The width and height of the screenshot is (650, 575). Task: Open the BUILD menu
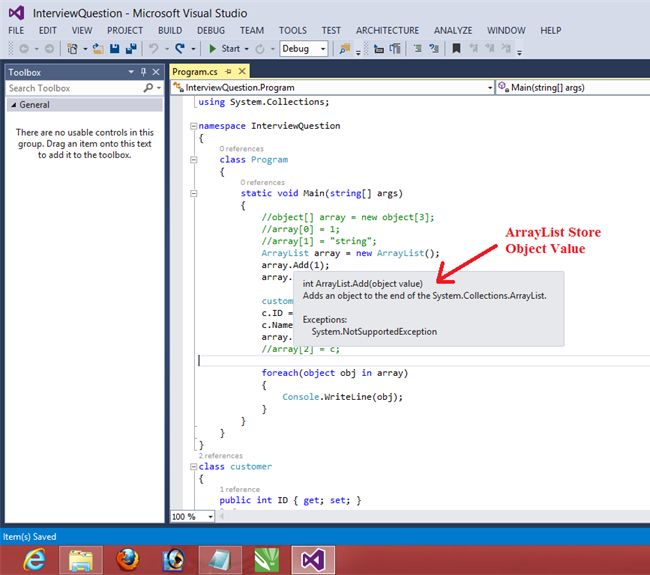(x=169, y=31)
